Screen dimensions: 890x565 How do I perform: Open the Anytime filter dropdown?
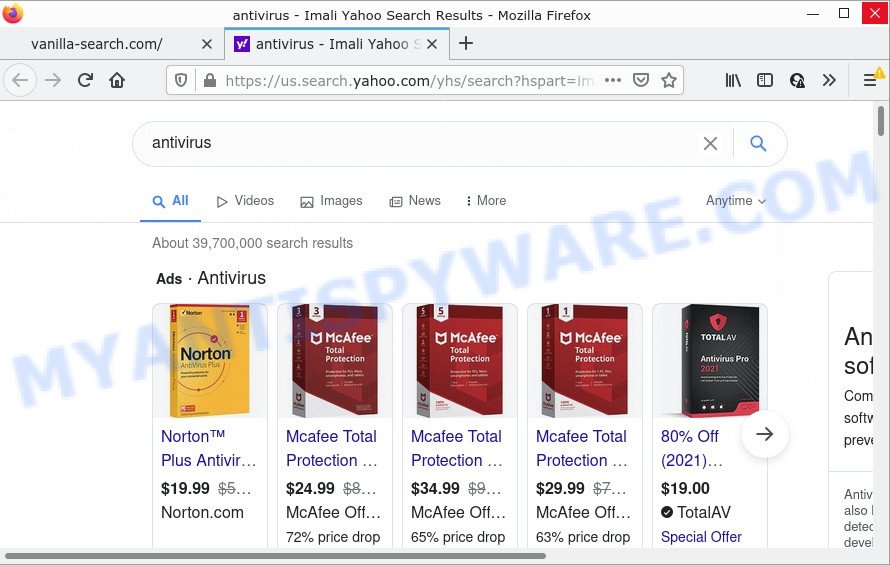tap(736, 201)
